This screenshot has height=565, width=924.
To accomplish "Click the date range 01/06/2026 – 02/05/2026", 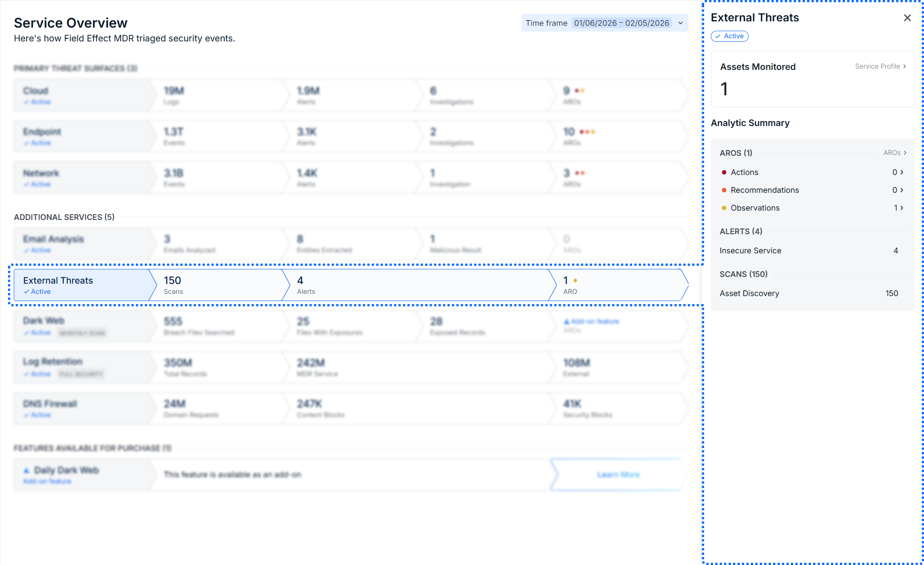I will tap(621, 23).
